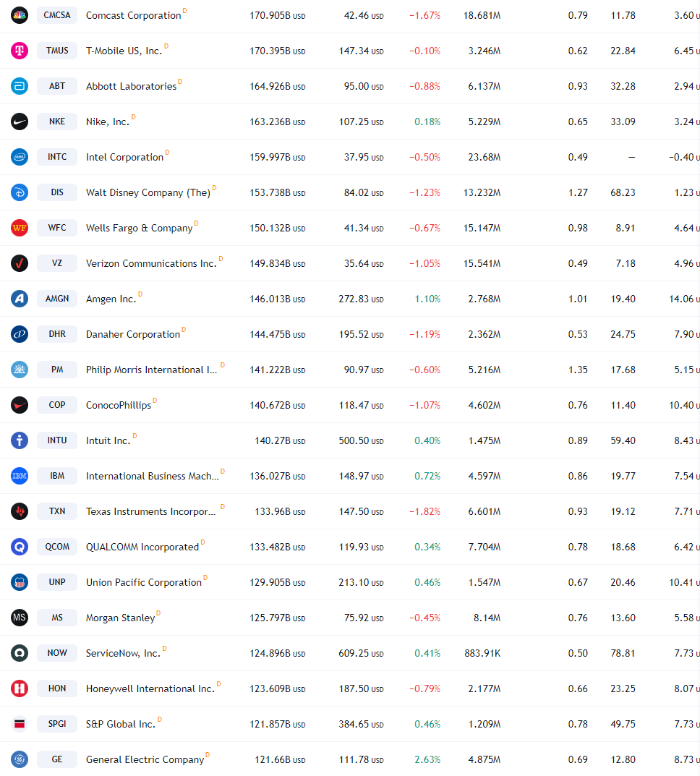Click the S&P Global logo icon
The width and height of the screenshot is (700, 776).
(20, 724)
